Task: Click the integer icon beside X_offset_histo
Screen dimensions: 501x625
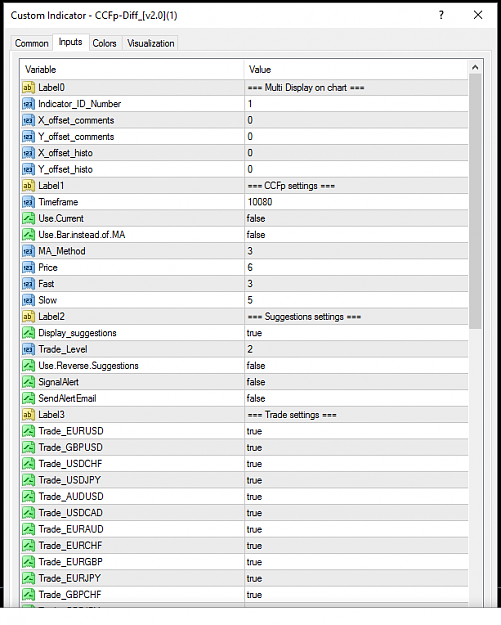Action: tap(28, 153)
